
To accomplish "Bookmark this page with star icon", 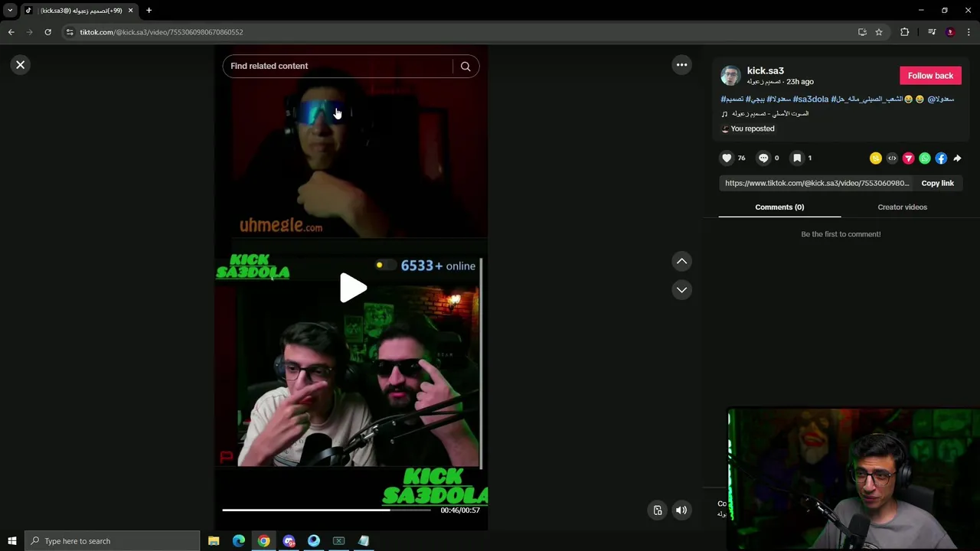I will pyautogui.click(x=879, y=32).
